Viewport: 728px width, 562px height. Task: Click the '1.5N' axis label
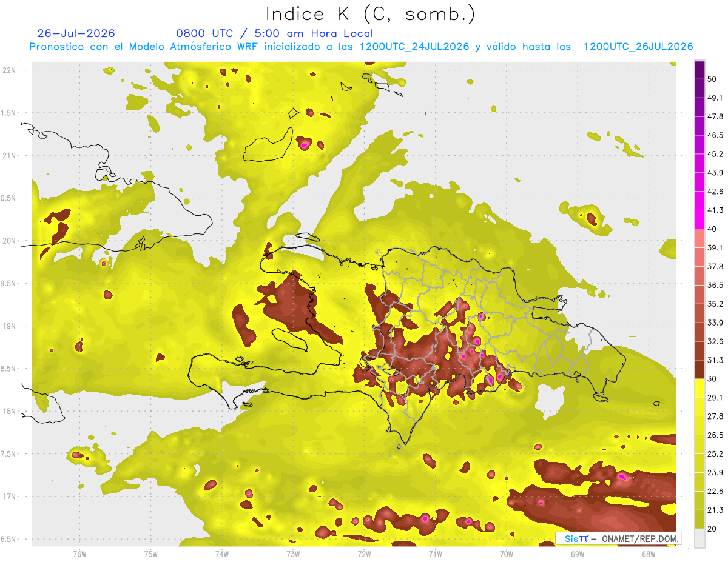coord(8,113)
